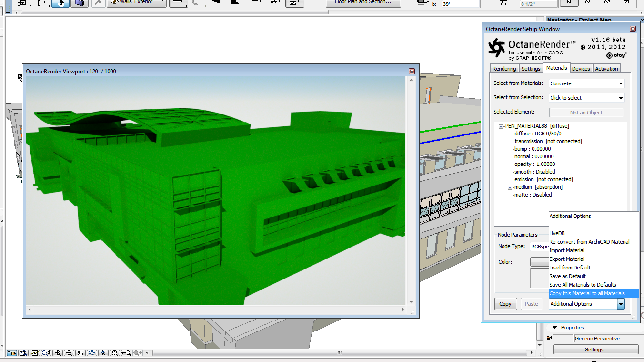Click the b dimension field showing 39'

(460, 4)
